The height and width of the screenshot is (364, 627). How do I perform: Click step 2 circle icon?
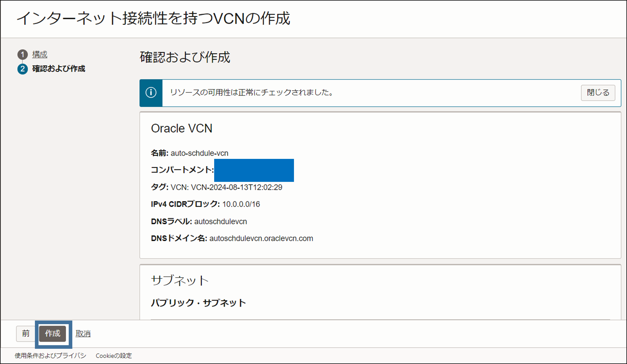[x=22, y=69]
